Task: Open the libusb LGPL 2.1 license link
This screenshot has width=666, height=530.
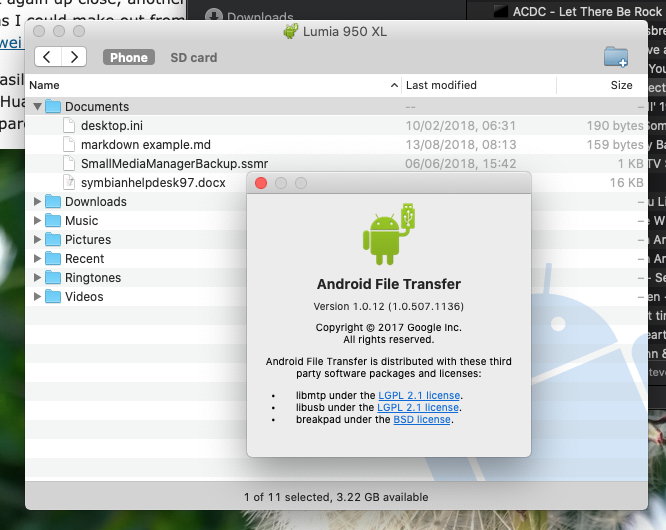Action: click(x=418, y=407)
